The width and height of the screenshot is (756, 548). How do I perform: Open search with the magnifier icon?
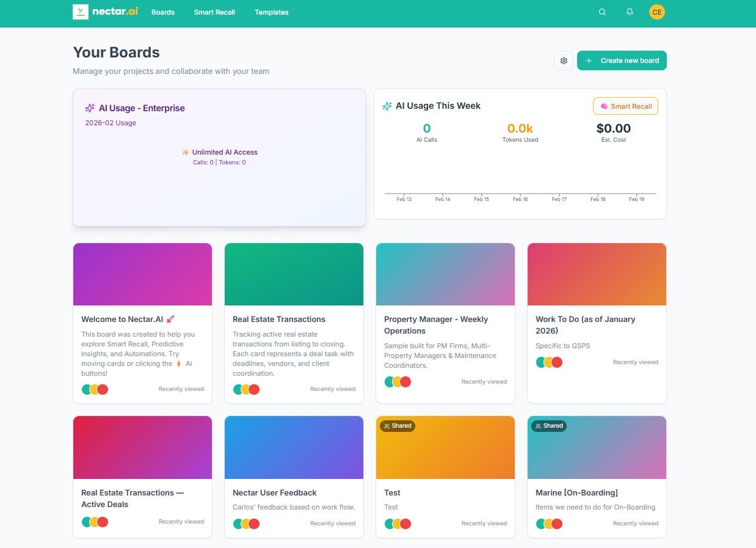pos(602,12)
